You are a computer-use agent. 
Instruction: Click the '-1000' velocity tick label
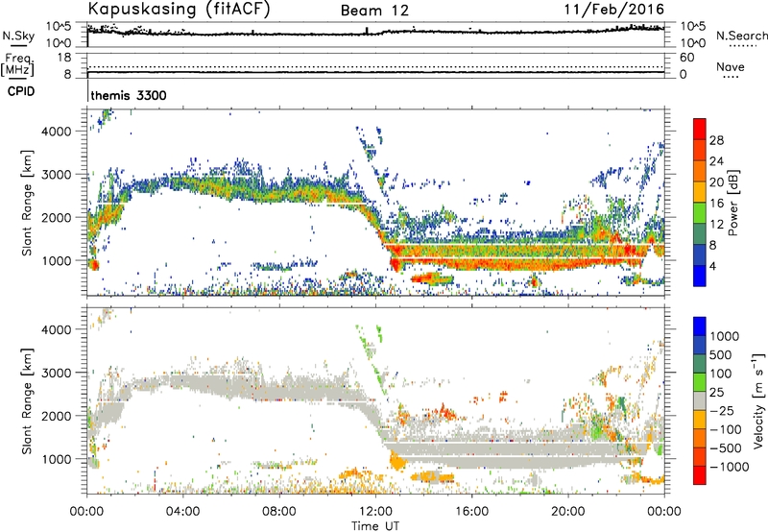pyautogui.click(x=730, y=467)
